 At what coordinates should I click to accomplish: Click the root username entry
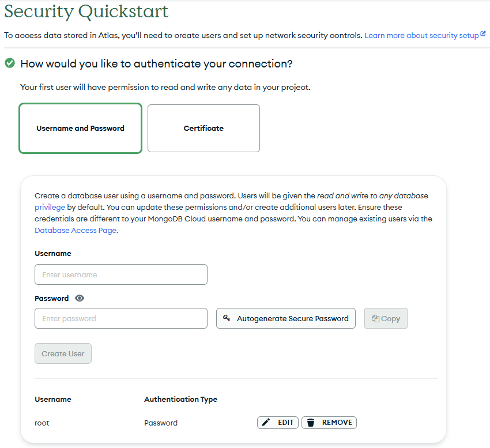tap(42, 423)
